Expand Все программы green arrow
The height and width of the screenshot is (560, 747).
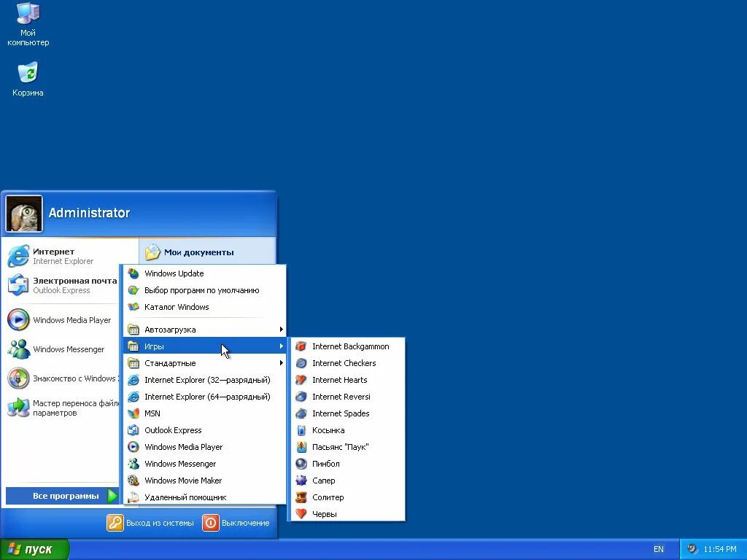pos(112,496)
